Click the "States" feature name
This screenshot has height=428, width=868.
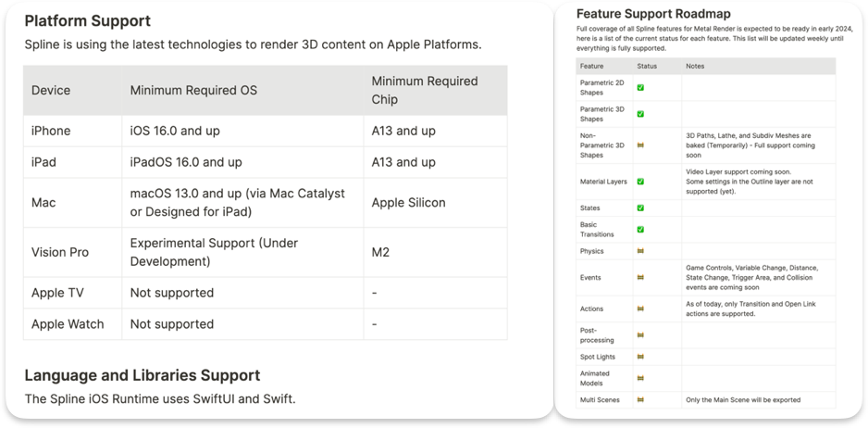[x=590, y=208]
